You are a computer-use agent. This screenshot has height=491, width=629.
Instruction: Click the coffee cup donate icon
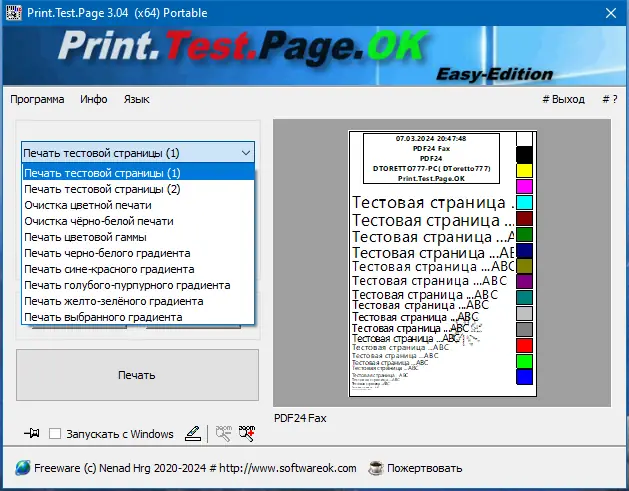(376, 468)
